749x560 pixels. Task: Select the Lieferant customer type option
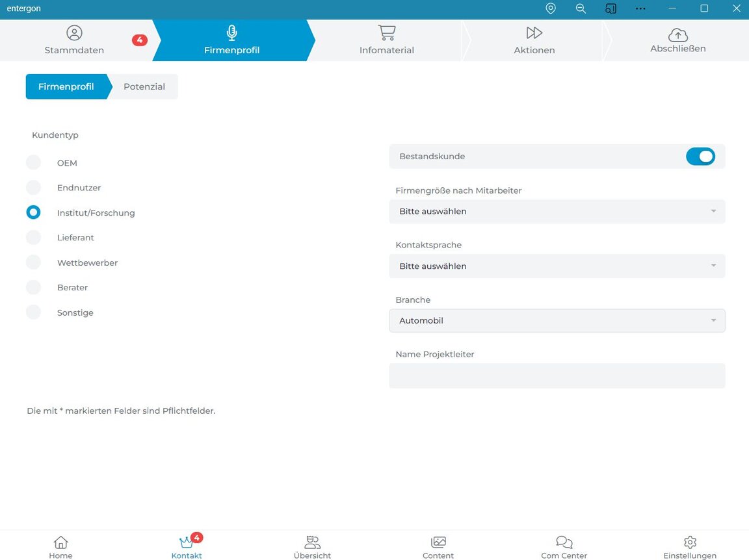coord(33,238)
